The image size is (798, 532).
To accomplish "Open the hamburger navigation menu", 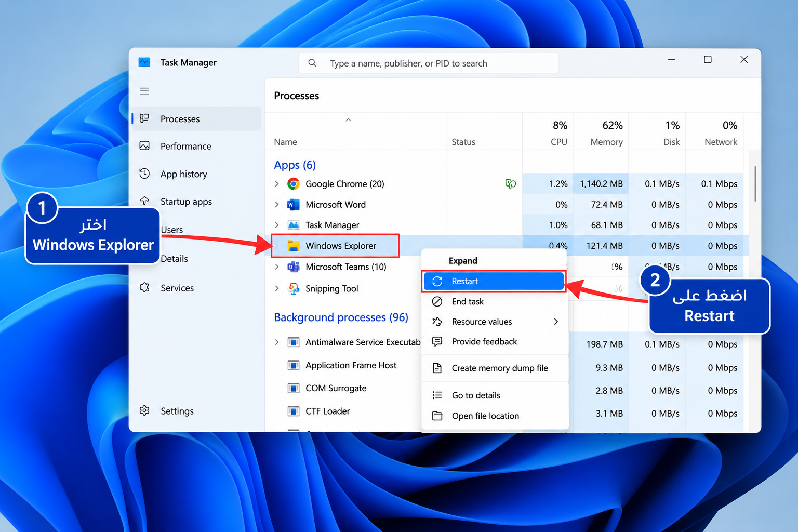I will 144,91.
